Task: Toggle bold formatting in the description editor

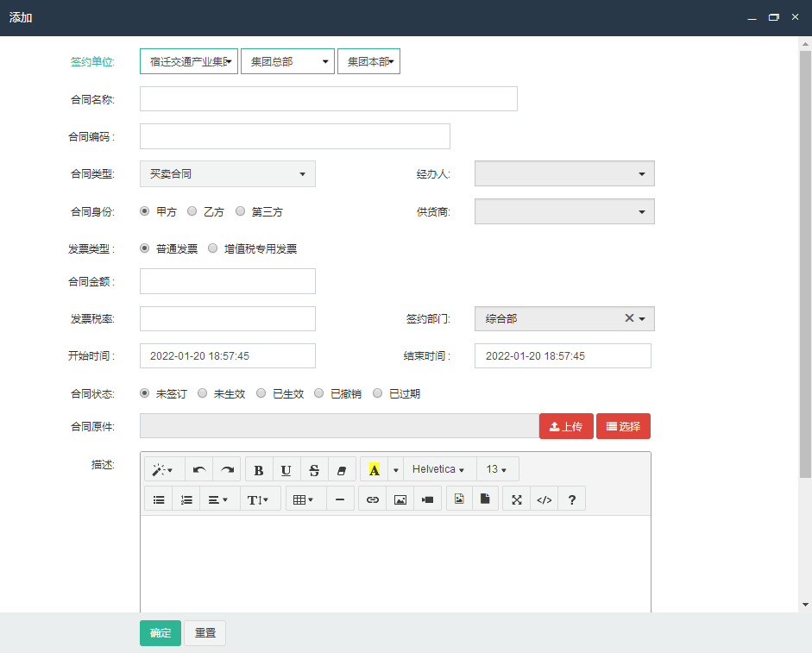Action: 259,470
